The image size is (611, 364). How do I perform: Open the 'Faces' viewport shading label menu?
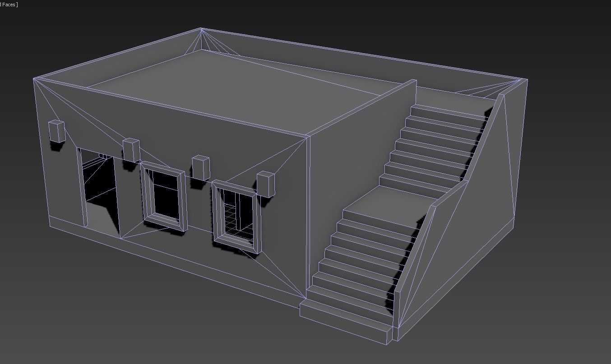(9, 5)
